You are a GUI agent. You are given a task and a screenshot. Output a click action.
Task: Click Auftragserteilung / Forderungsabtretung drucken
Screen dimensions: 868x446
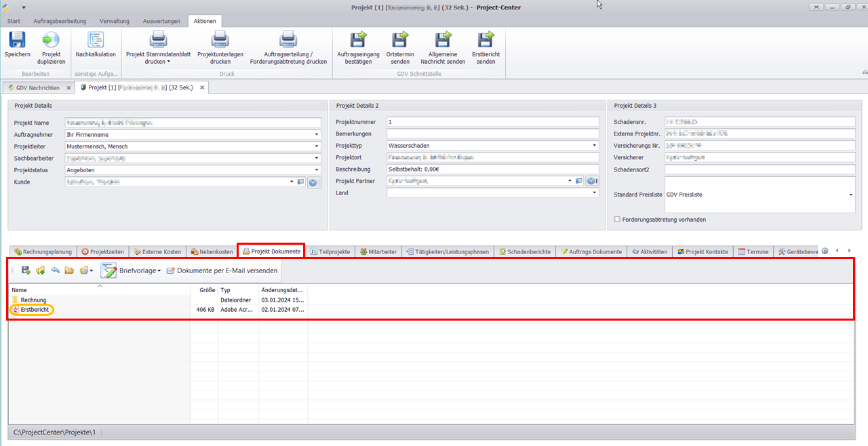288,40
